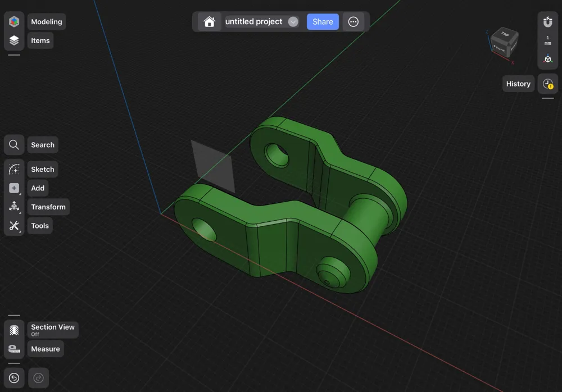
Task: Click the Search label
Action: point(43,145)
